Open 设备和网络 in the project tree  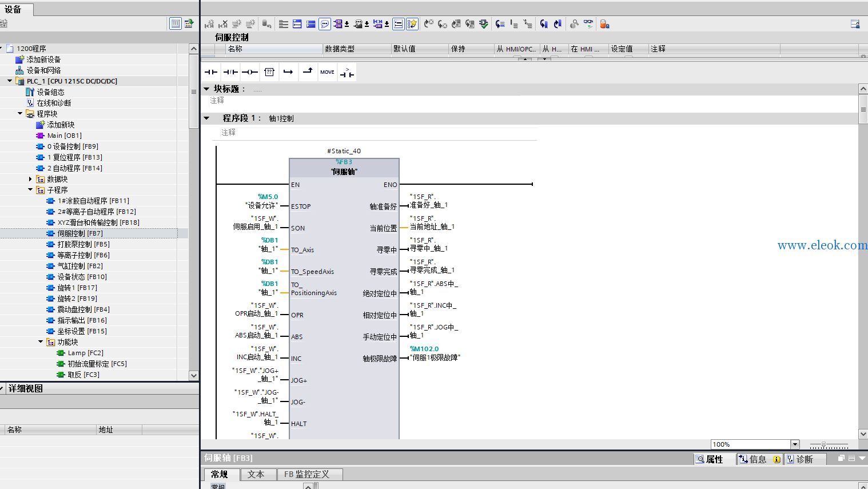coord(43,70)
